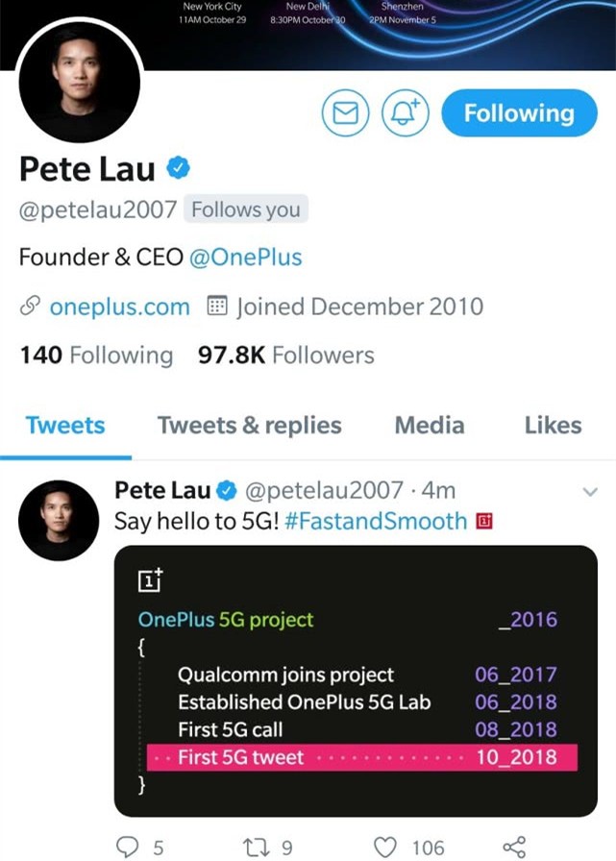The image size is (616, 861).
Task: Like the Say hello to 5G tweet
Action: click(385, 846)
